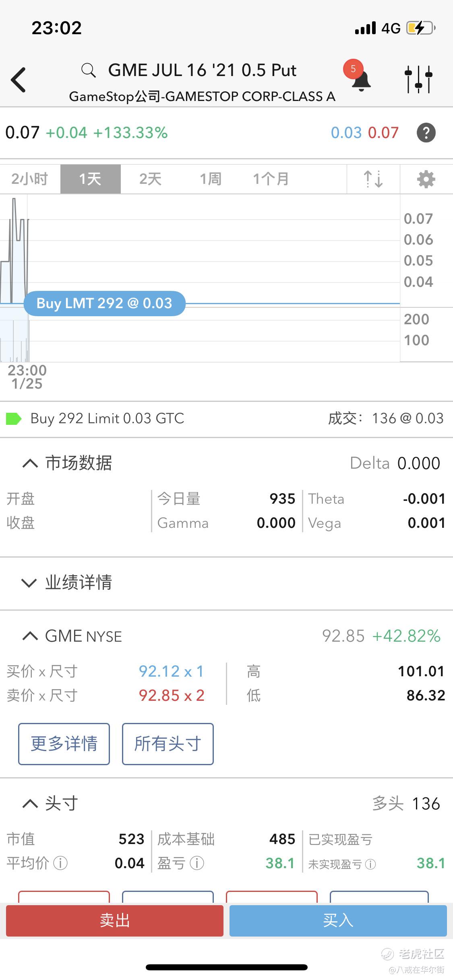Viewport: 453px width, 980px height.
Task: Tap the cellular signal bars icon
Action: 365,28
